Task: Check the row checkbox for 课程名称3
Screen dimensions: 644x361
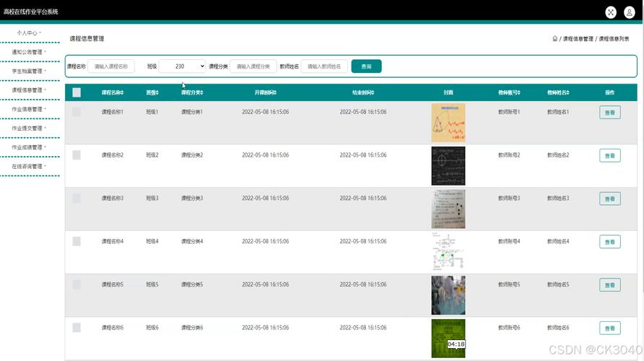Action: 77,198
